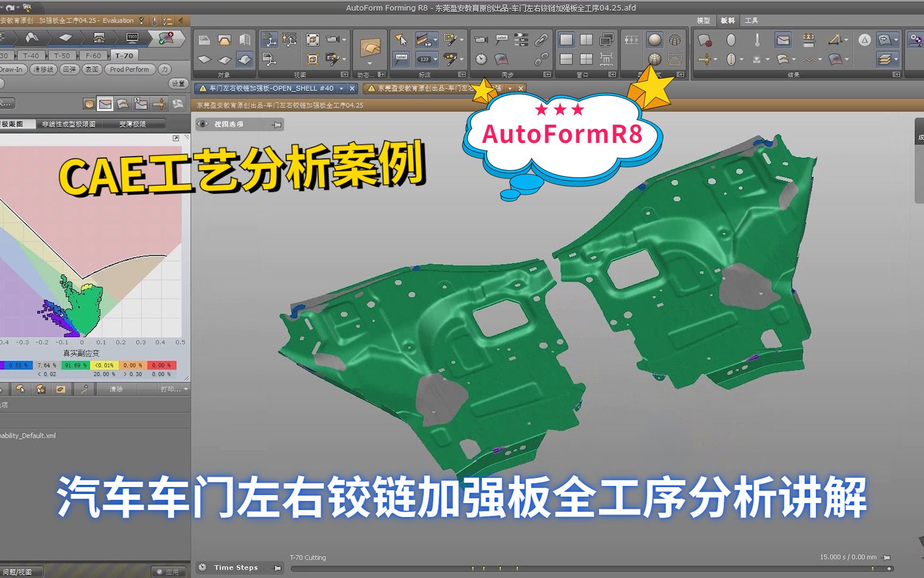This screenshot has width=924, height=578.
Task: Toggle 视图选项 eye visibility icon
Action: click(203, 124)
